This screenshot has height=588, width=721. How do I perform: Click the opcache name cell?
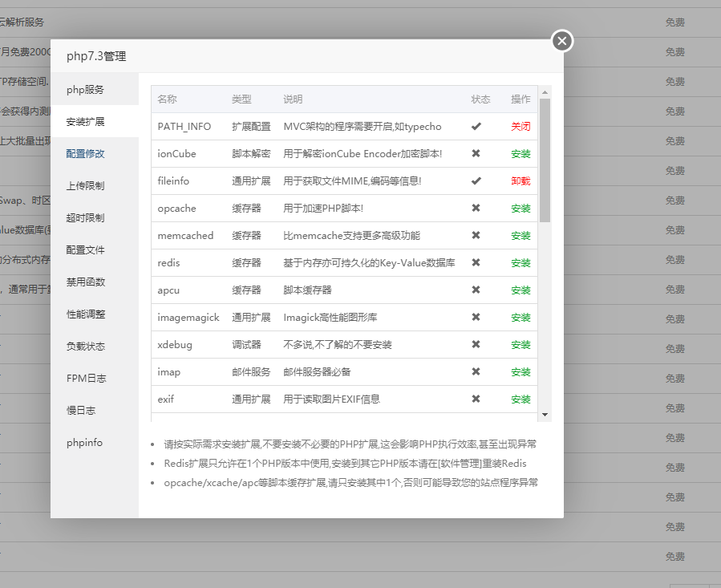click(x=176, y=209)
